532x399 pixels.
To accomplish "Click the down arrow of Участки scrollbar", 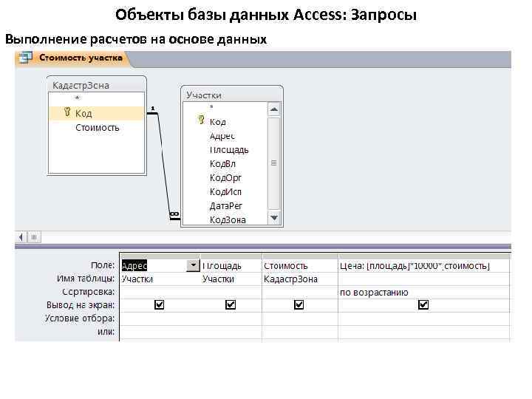I will 274,217.
